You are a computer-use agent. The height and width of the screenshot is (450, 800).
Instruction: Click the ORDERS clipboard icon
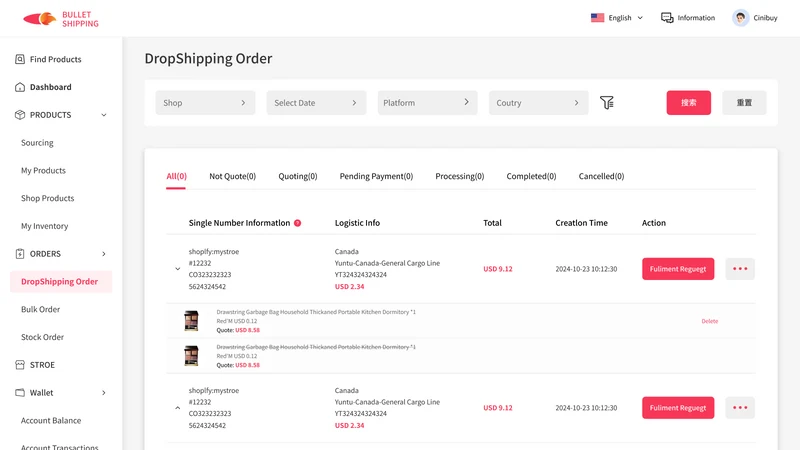[20, 254]
